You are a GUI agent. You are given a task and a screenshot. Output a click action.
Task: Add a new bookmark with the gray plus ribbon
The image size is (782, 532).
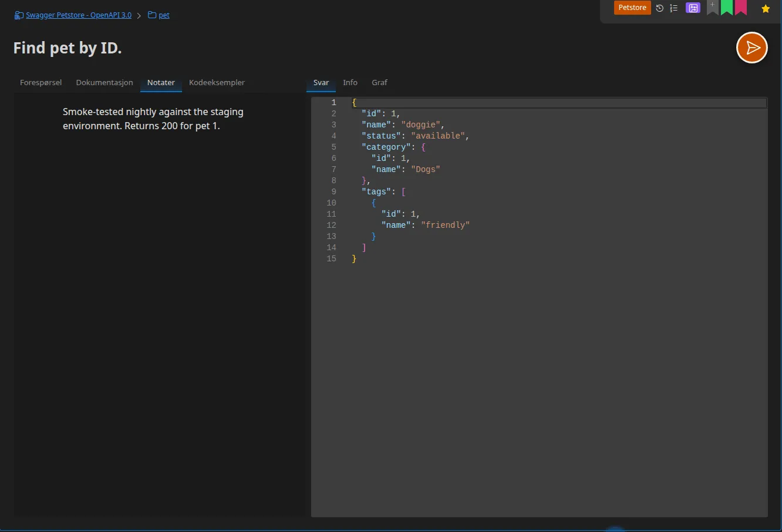tap(713, 6)
